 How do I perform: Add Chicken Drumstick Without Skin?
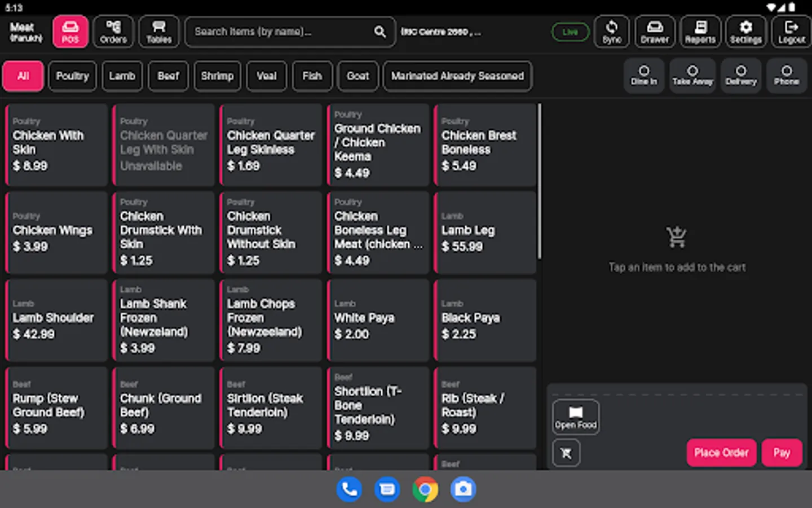(x=271, y=233)
